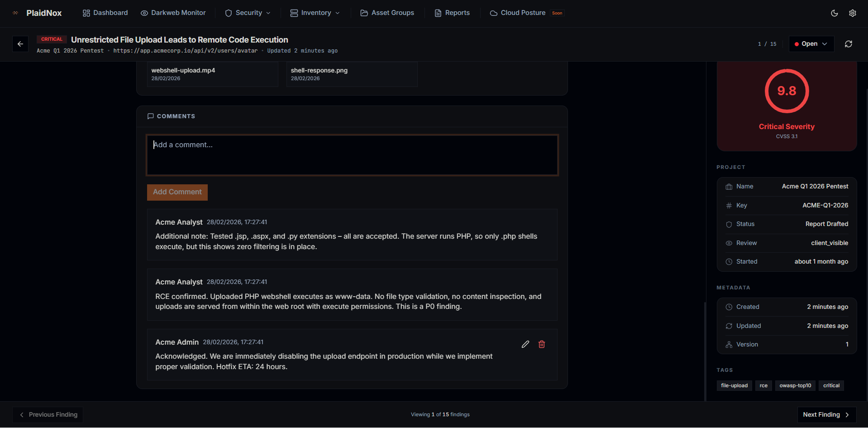Click the 9.8 CVSS score circle

[x=786, y=91]
